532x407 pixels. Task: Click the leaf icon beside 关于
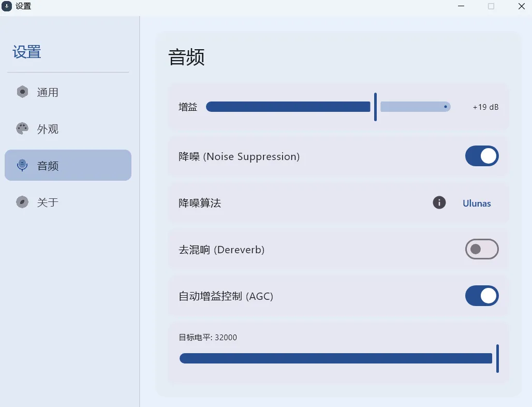pyautogui.click(x=22, y=202)
